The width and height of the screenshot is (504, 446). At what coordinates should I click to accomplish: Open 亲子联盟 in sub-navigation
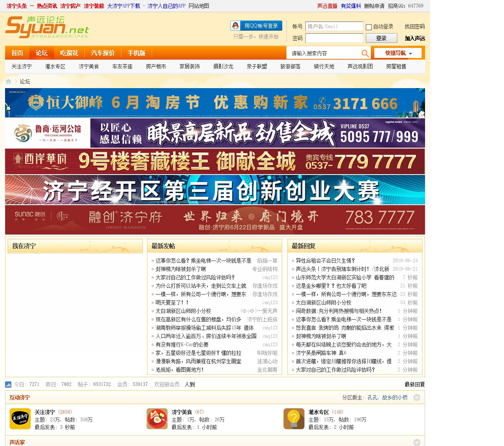tap(257, 66)
